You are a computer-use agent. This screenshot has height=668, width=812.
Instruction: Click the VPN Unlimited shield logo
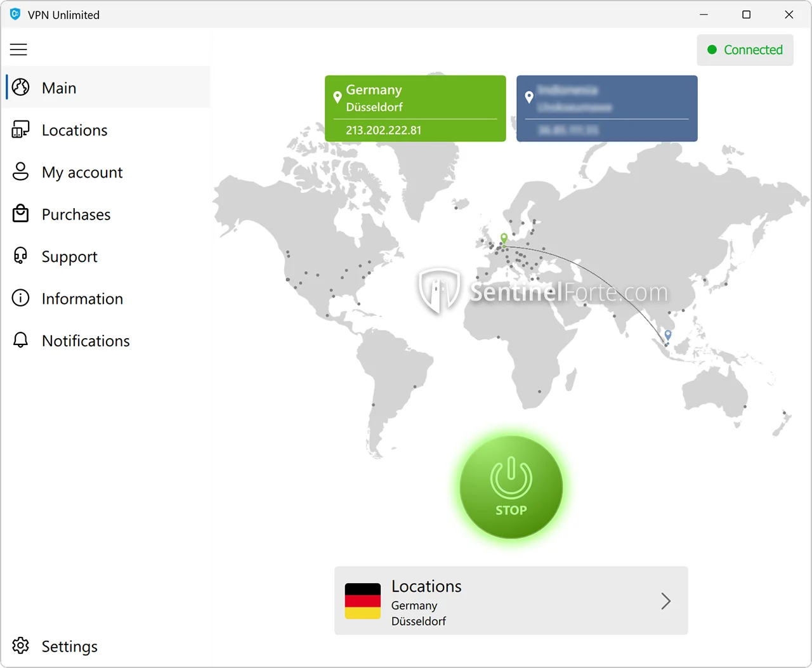point(15,14)
